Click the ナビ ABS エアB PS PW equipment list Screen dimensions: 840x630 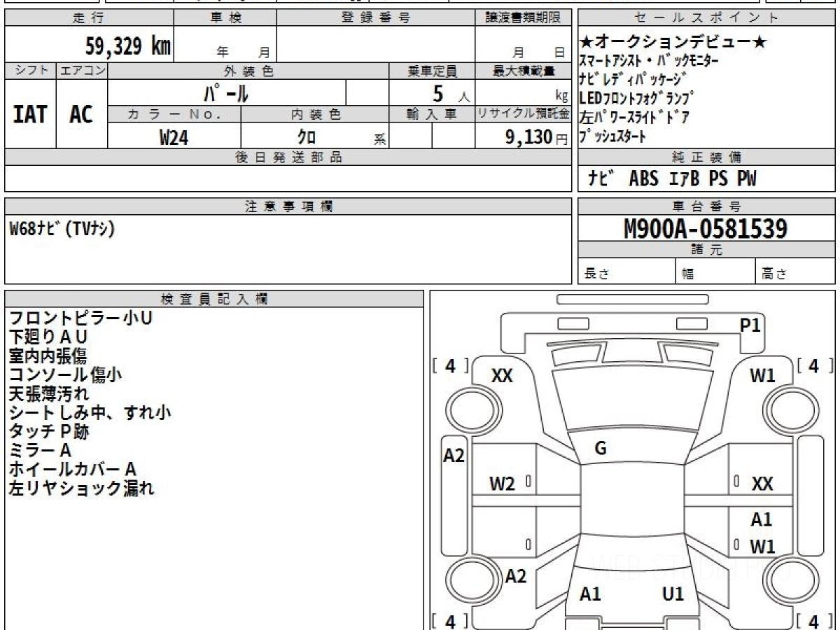pos(672,179)
